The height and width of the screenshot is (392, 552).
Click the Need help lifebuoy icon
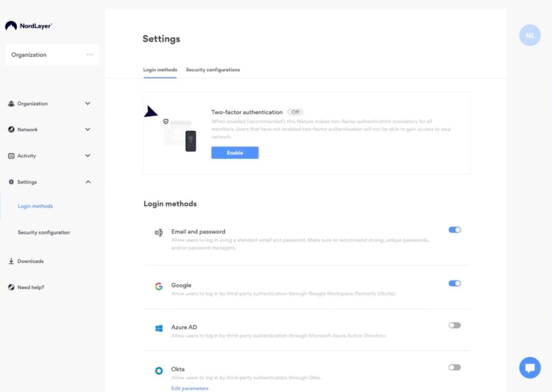pos(11,287)
